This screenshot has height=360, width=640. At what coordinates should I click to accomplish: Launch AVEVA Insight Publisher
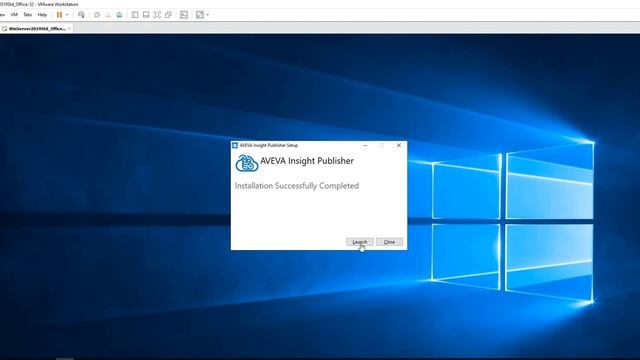click(360, 242)
